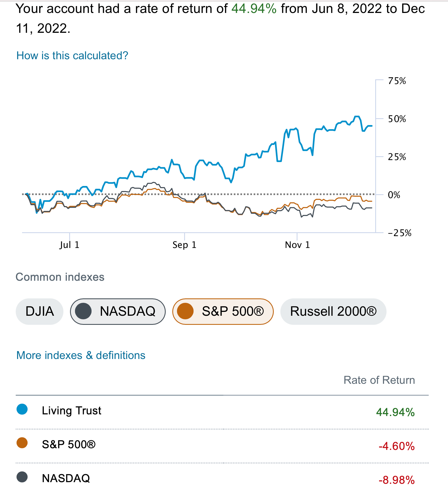Click the Jul 1 axis marker

pyautogui.click(x=69, y=245)
